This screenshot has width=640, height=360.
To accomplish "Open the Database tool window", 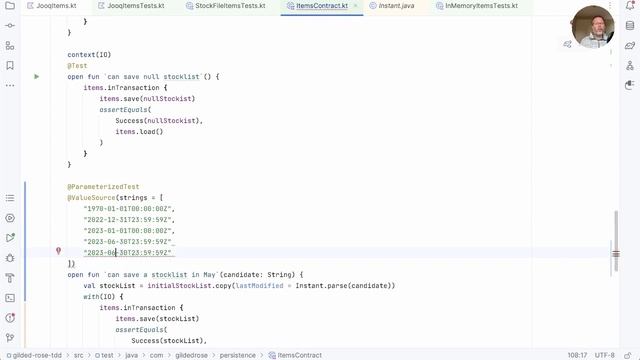I will tap(630, 25).
